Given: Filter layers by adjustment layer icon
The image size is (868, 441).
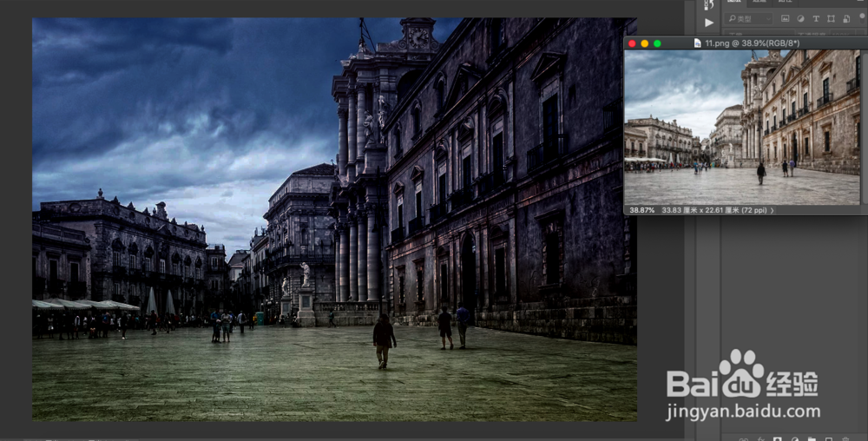Looking at the screenshot, I should pos(800,19).
